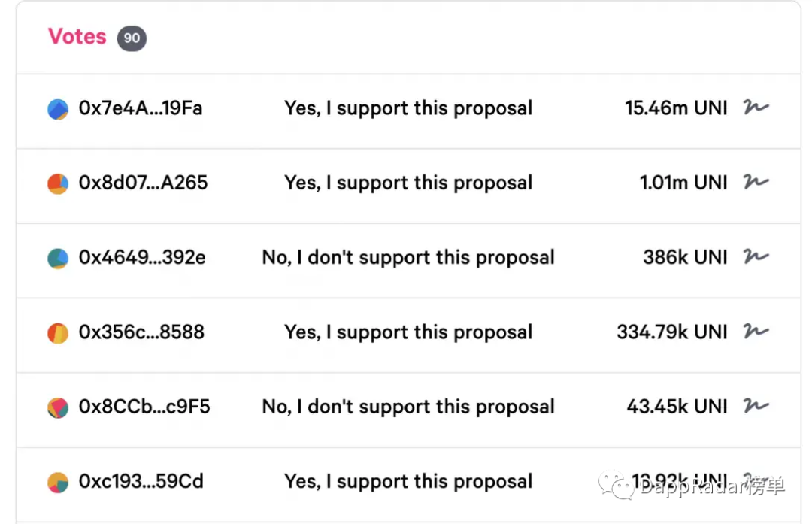This screenshot has width=812, height=524.
Task: Open voter profile 0x8d07...A265
Action: click(x=143, y=183)
